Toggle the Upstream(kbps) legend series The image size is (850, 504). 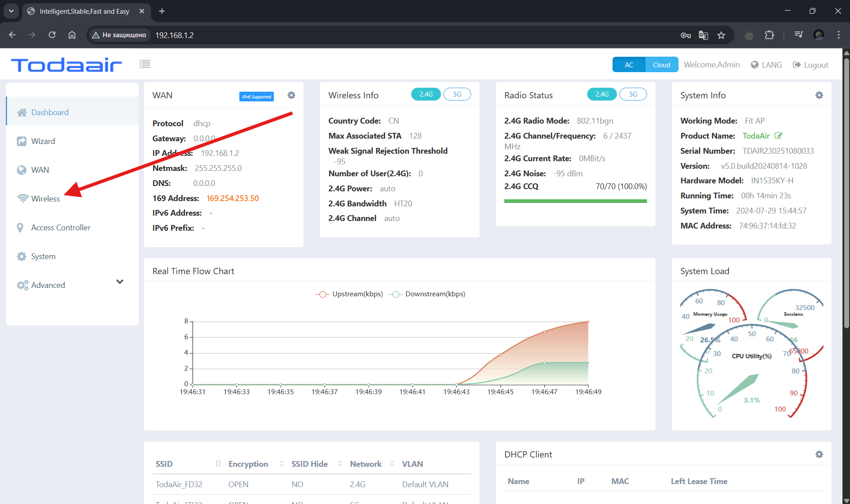tap(349, 294)
